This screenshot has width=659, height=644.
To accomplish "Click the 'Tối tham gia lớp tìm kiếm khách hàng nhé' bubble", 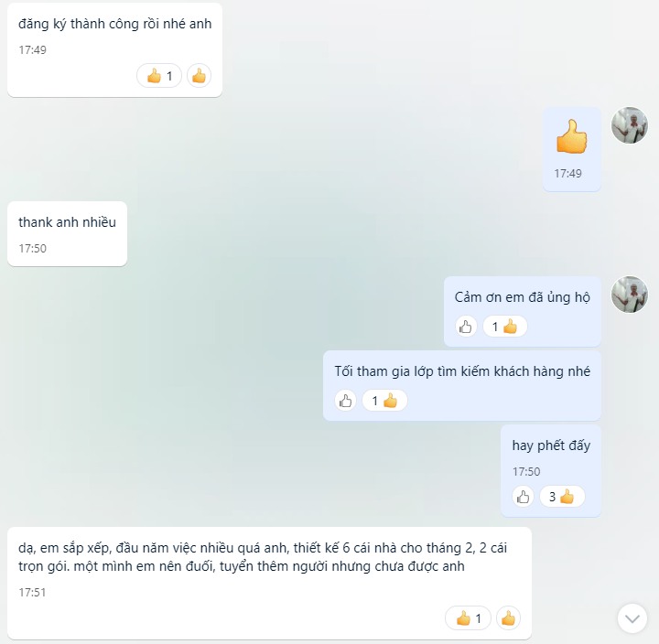I will pyautogui.click(x=462, y=385).
